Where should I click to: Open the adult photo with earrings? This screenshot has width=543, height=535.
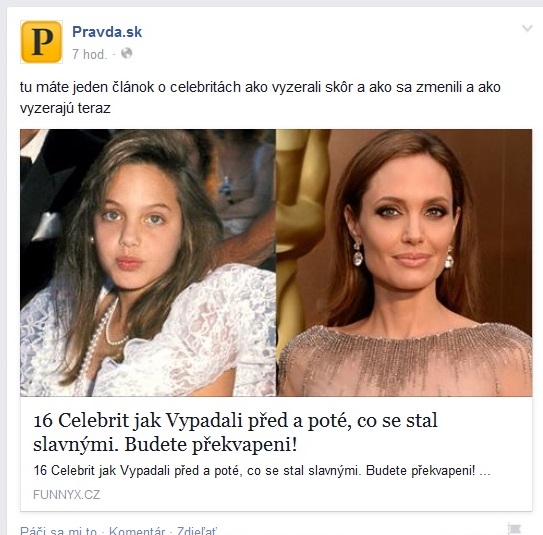(x=404, y=262)
